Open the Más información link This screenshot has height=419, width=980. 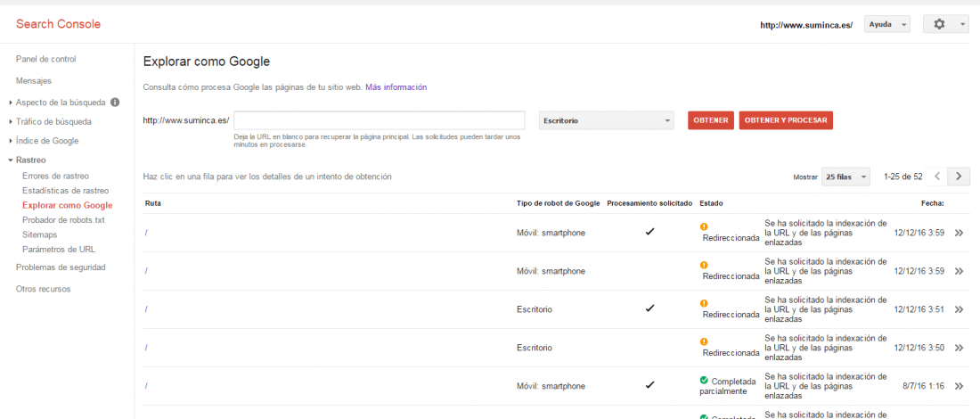click(396, 87)
